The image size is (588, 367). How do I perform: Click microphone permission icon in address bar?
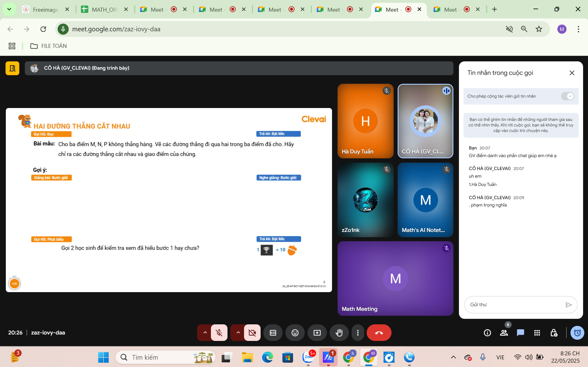pyautogui.click(x=63, y=29)
